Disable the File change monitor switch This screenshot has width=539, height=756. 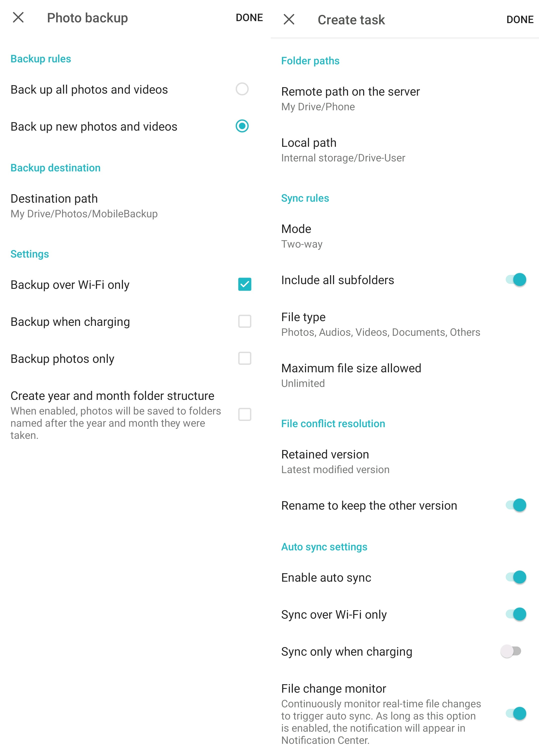coord(516,714)
